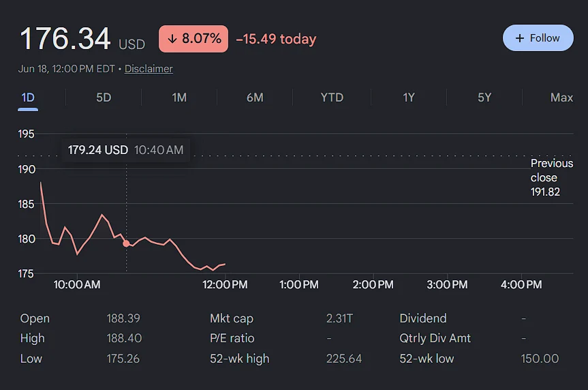Click the 176.34 current price value

coord(65,38)
